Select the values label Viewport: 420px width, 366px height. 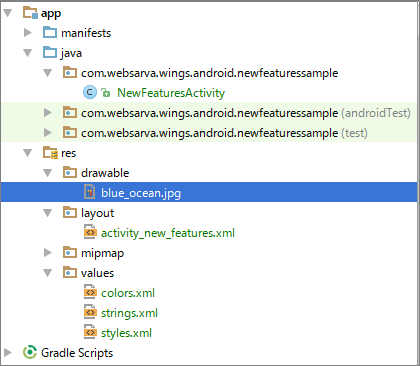(x=97, y=273)
